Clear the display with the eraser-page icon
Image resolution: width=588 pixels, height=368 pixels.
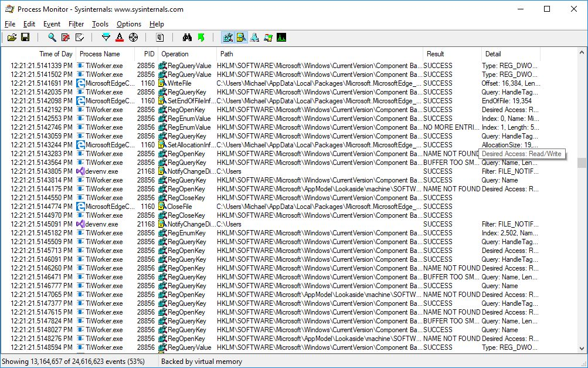coord(80,38)
